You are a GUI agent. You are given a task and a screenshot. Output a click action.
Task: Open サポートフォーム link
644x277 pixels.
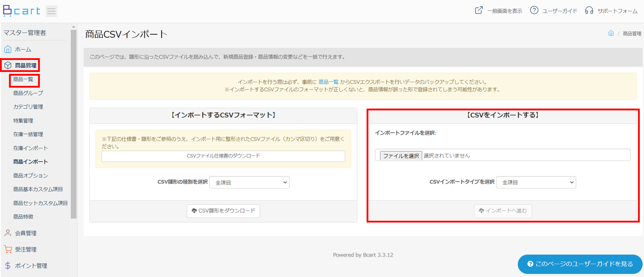pyautogui.click(x=617, y=11)
